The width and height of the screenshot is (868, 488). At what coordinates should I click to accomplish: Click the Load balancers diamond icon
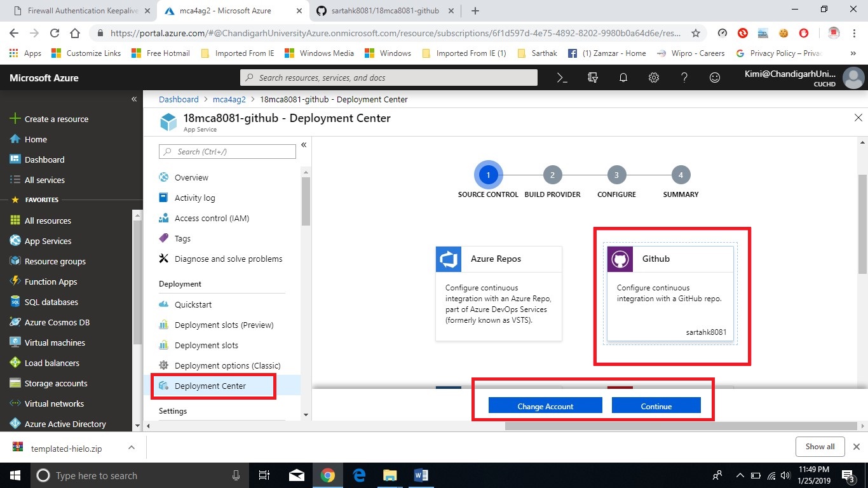tap(15, 363)
